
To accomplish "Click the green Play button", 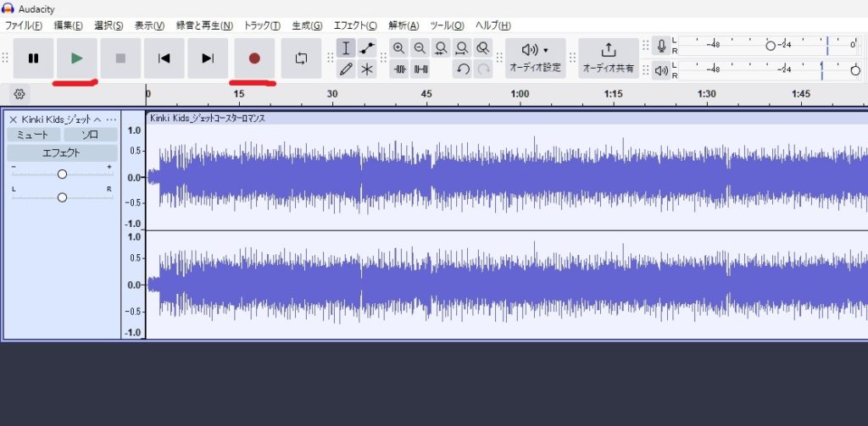I will pos(77,58).
